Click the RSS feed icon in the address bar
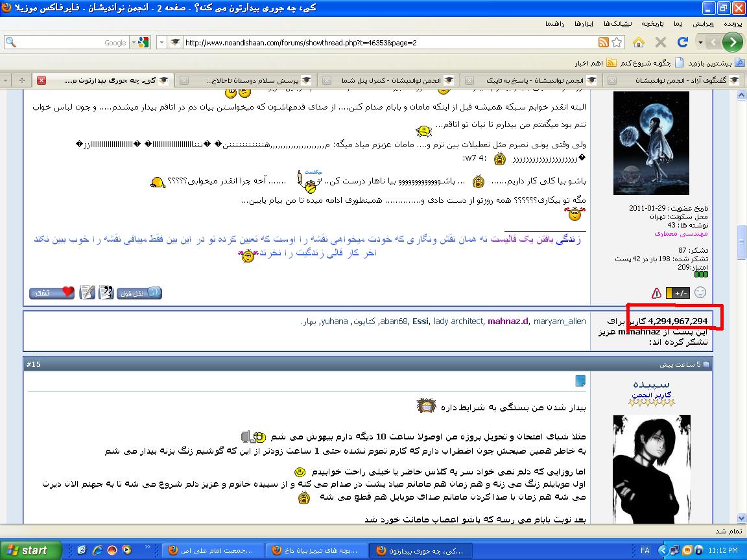The width and height of the screenshot is (747, 560). tap(603, 42)
